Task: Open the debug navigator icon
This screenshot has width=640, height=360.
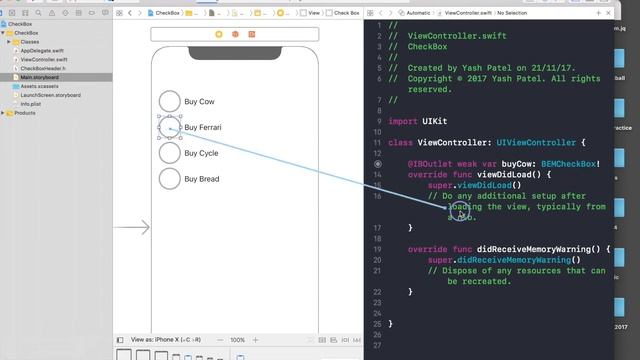Action: [78, 13]
